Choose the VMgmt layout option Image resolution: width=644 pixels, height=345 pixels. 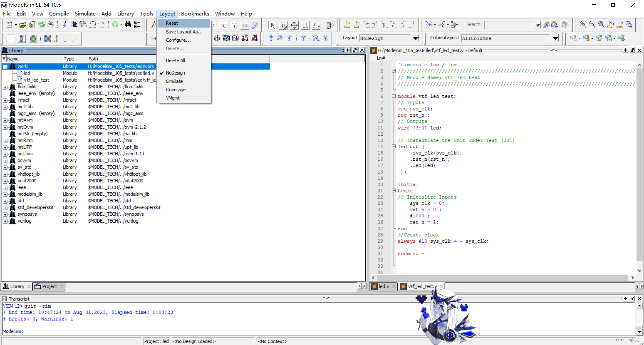tap(173, 98)
